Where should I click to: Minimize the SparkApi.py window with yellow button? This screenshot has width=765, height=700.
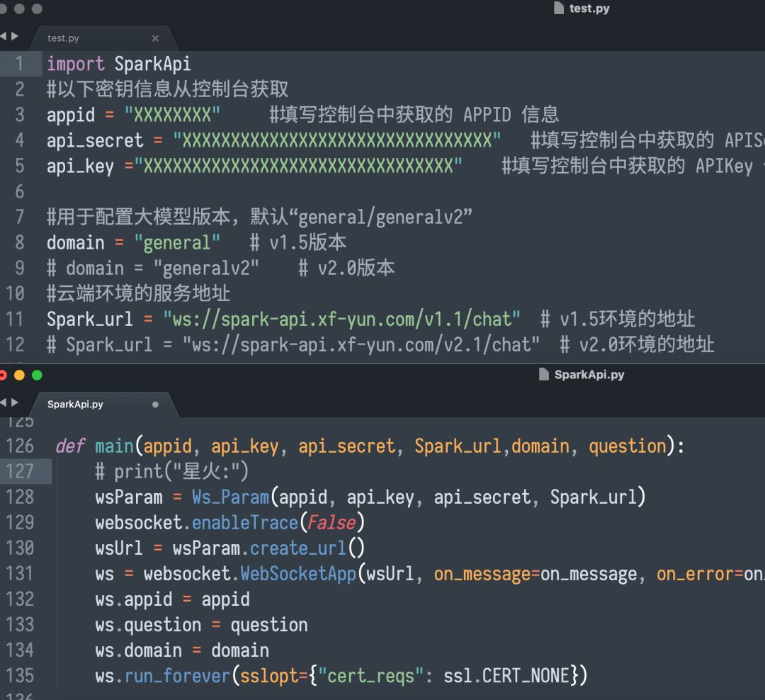(20, 375)
